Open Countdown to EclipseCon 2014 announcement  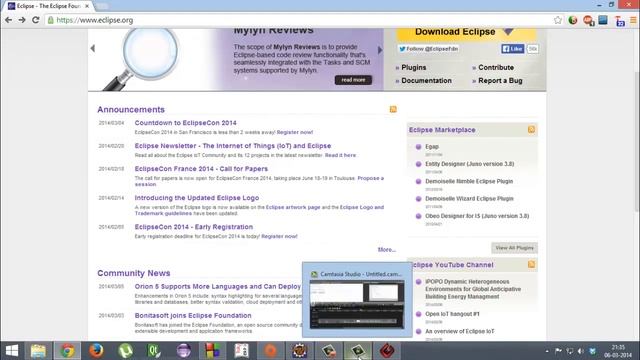point(185,123)
